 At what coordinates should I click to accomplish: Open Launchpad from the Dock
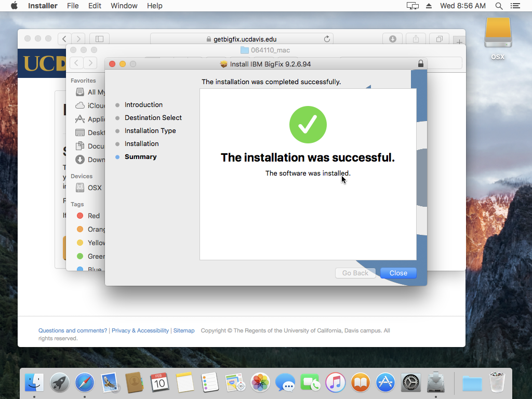pos(59,383)
